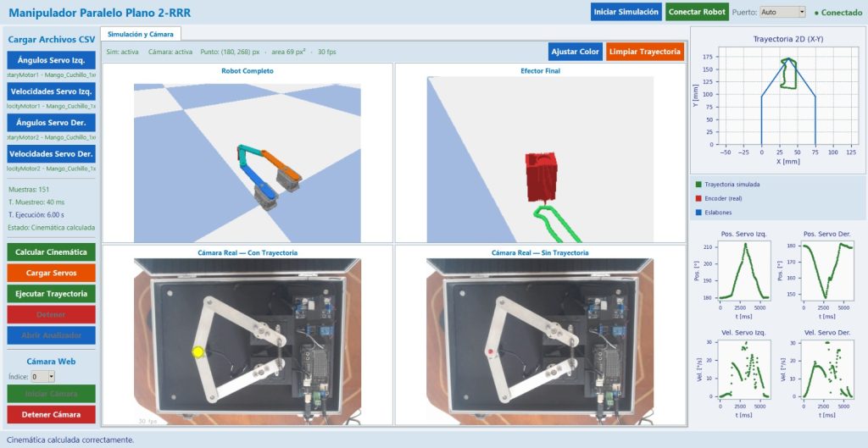
Task: Click Ajustar Color button
Action: pyautogui.click(x=576, y=52)
